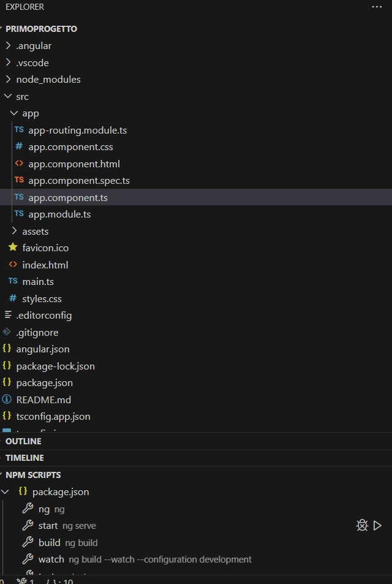Open tsconfig.app.json file
The width and height of the screenshot is (392, 584).
click(x=53, y=416)
